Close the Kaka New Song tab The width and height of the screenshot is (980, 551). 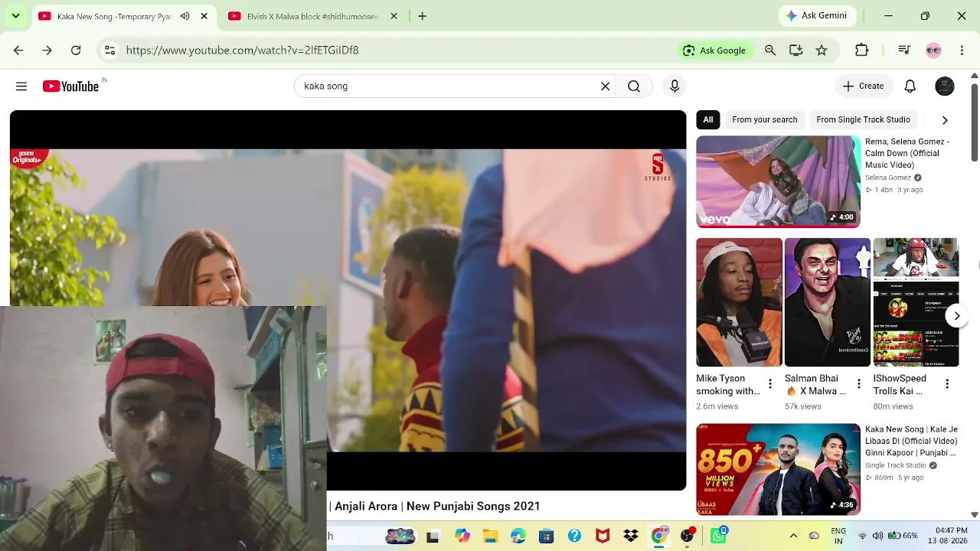(204, 16)
